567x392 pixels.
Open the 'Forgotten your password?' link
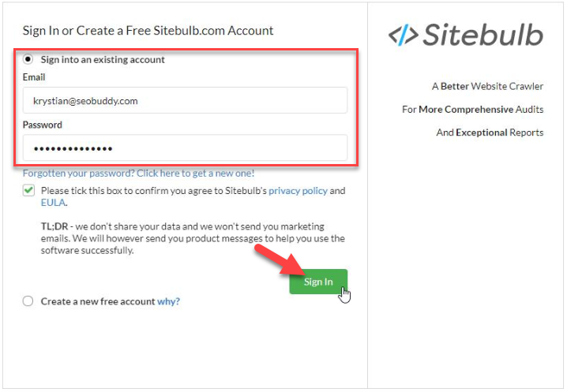click(138, 173)
